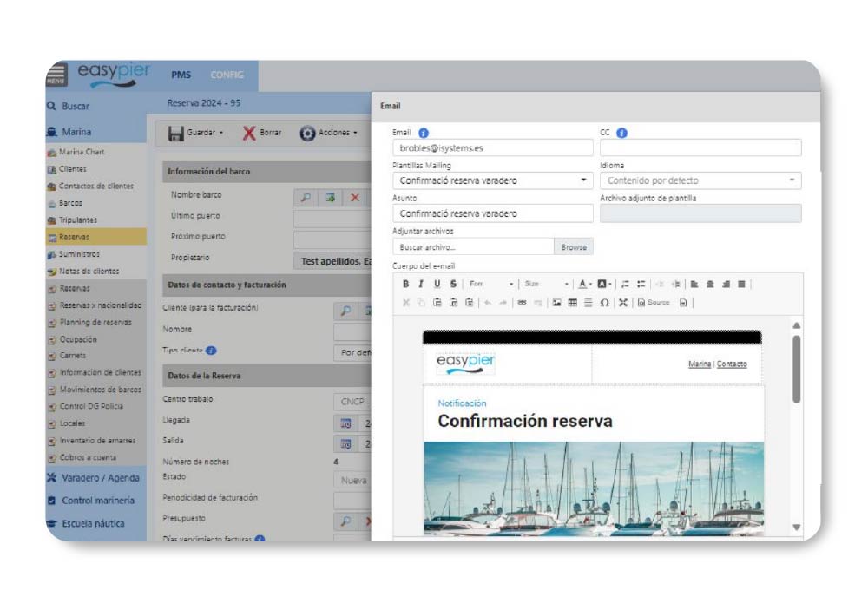Expand the Idioma dropdown showing Contenido por defecto
868x603 pixels.
[x=700, y=180]
